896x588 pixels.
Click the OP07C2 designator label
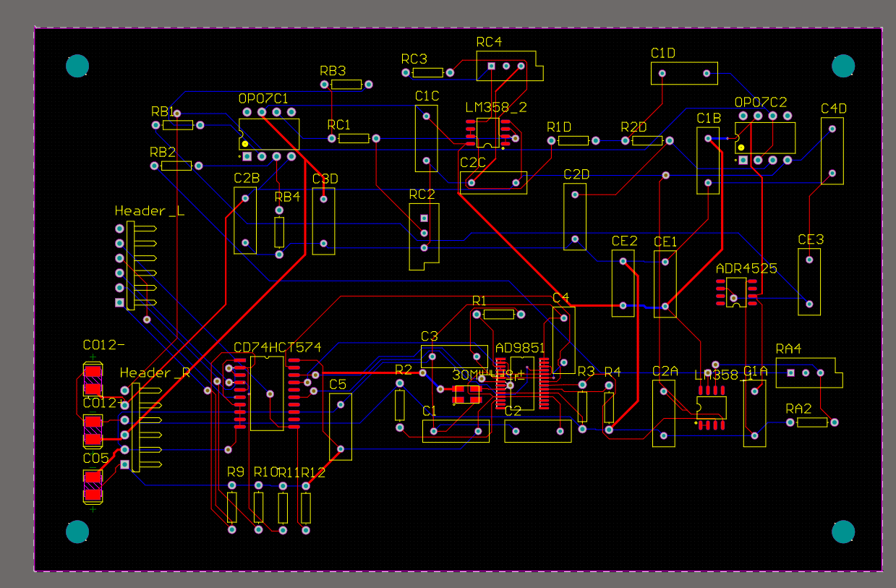click(761, 102)
